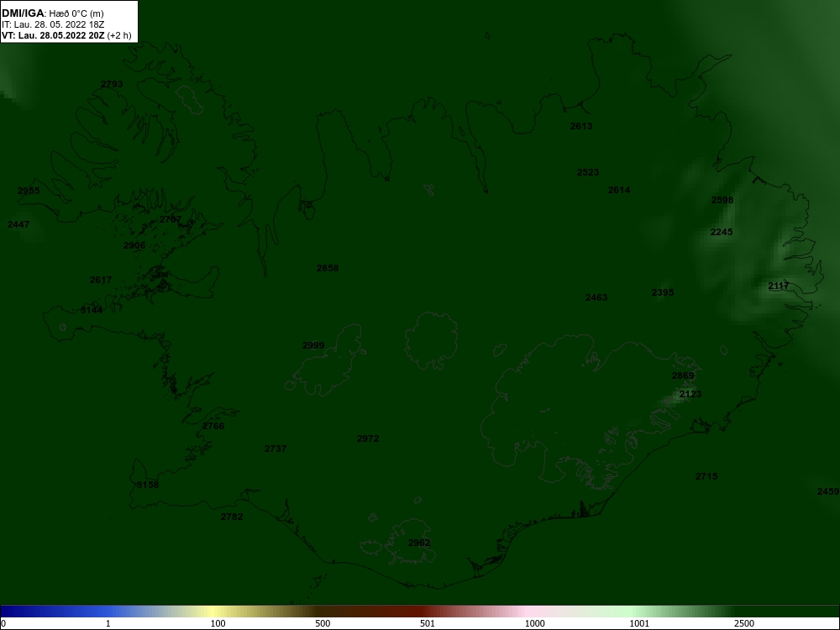Click the value 2999 on the map
This screenshot has height=630, width=840.
click(x=313, y=345)
